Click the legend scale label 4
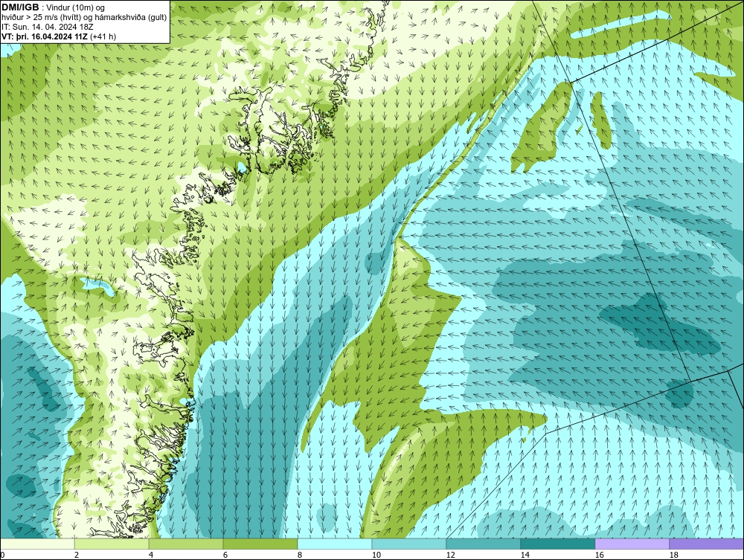The height and width of the screenshot is (560, 744). pyautogui.click(x=151, y=555)
